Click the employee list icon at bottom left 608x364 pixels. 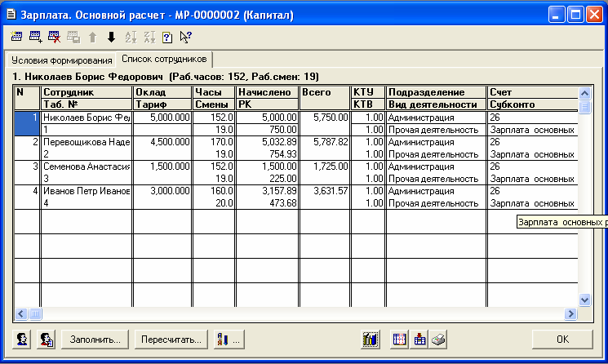tap(47, 339)
